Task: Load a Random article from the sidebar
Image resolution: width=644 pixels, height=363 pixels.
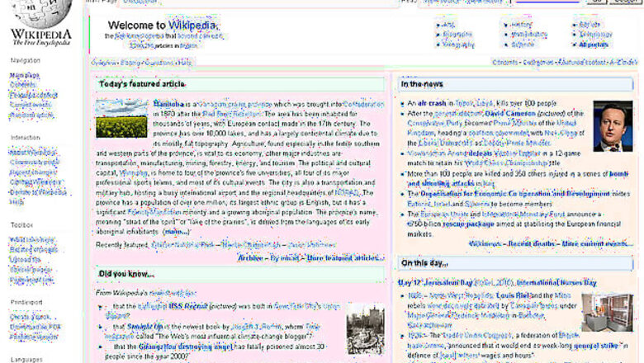Action: (31, 115)
